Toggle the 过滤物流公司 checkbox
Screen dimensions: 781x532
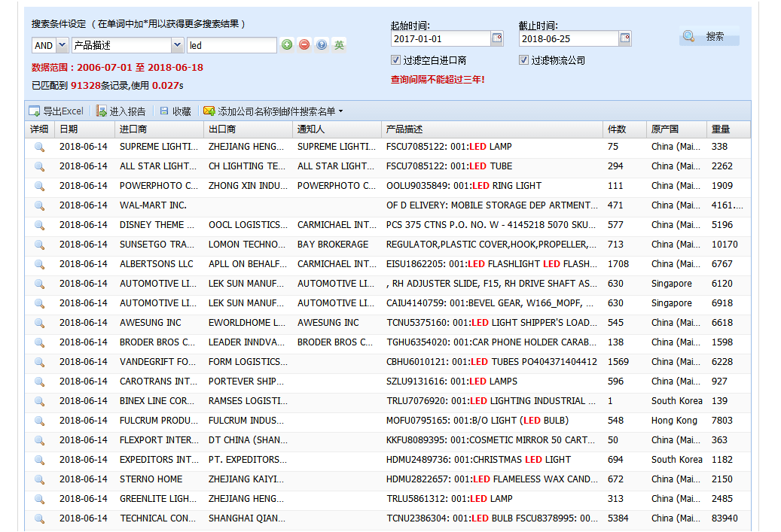pos(523,60)
